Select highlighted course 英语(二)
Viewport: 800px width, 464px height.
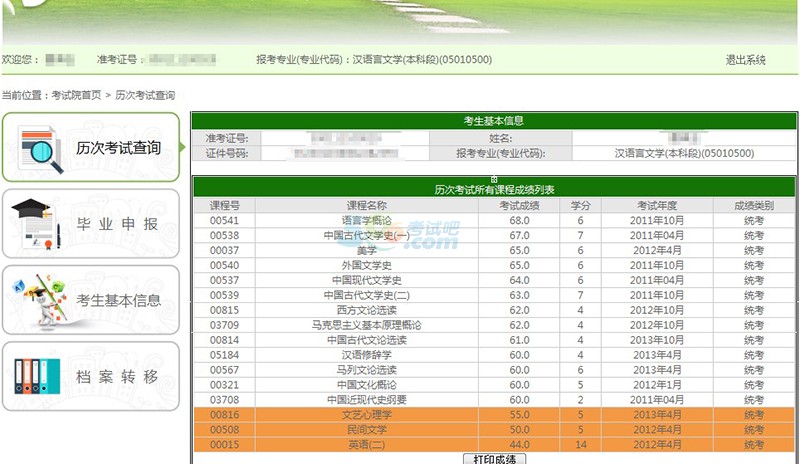(x=367, y=445)
